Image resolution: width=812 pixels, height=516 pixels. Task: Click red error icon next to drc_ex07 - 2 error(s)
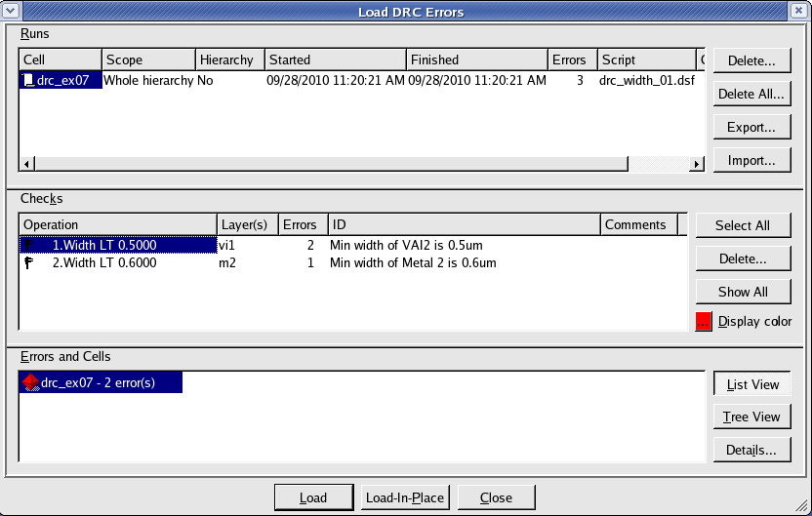point(30,383)
